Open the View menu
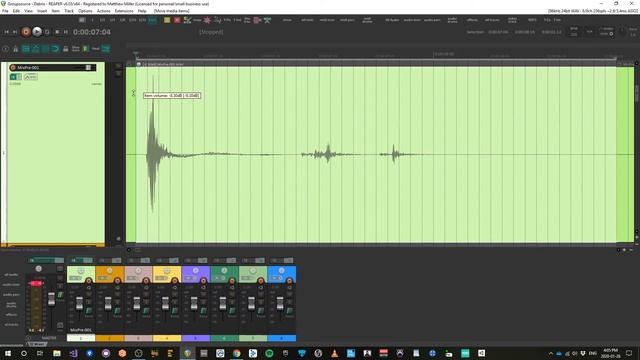 pyautogui.click(x=28, y=11)
